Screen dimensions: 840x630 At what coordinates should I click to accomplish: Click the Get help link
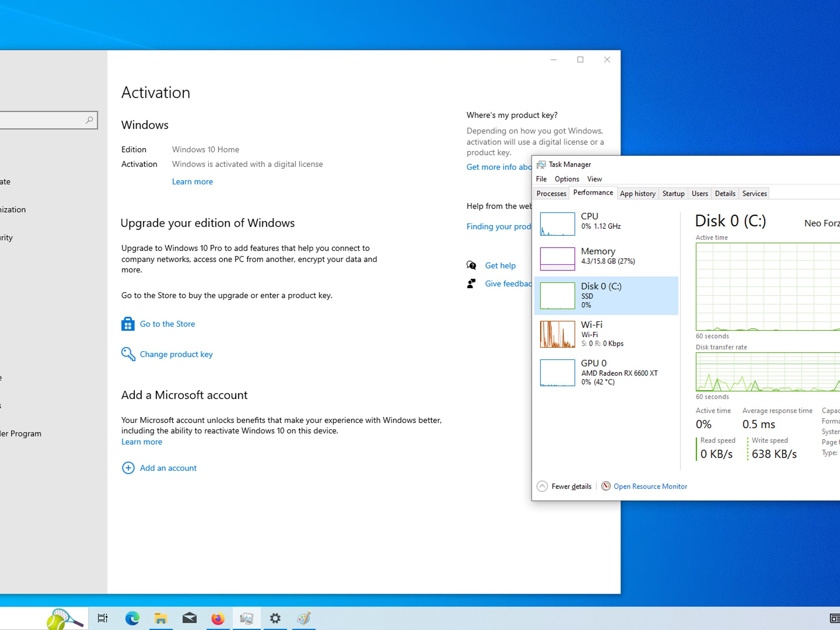tap(500, 265)
